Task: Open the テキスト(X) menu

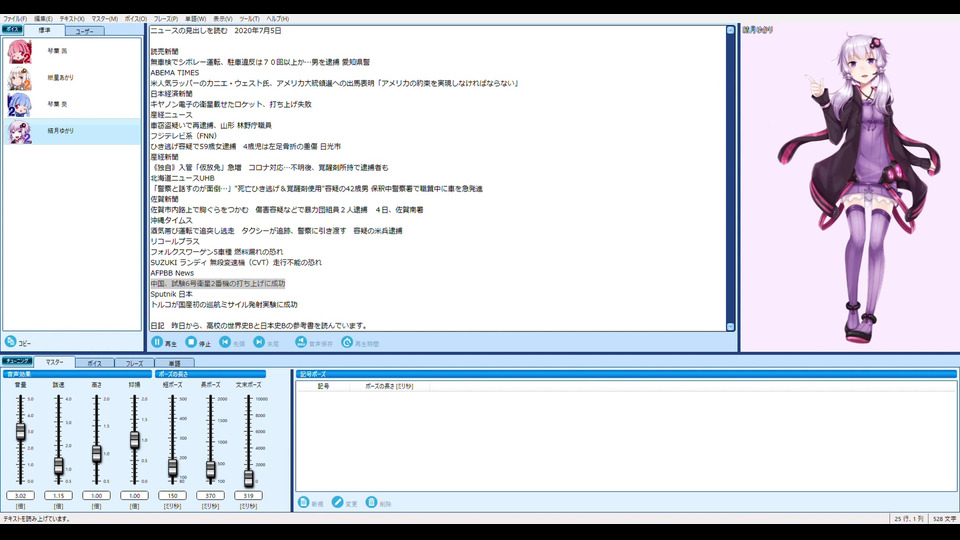Action: [x=72, y=19]
